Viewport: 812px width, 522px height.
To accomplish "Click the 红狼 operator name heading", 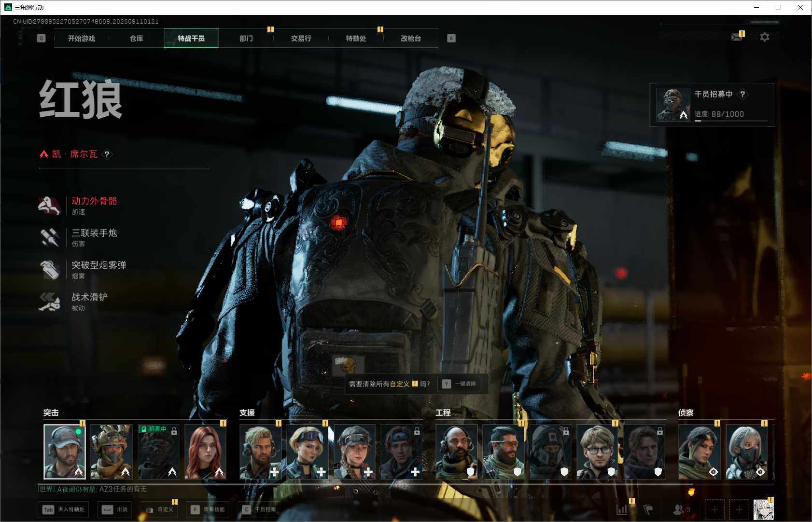I will (x=81, y=99).
